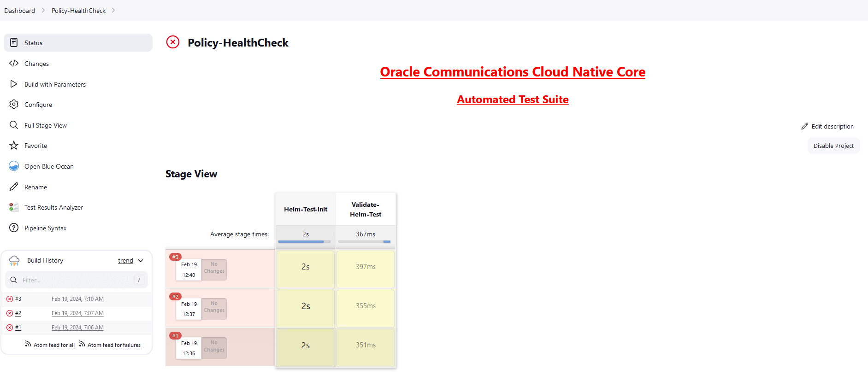Click the 397ms Validate-Helm-Test stage cell

(366, 269)
